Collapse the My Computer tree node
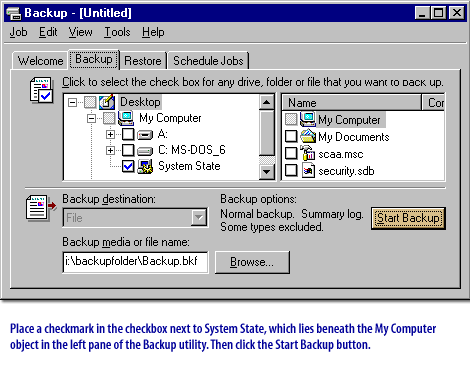The height and width of the screenshot is (385, 470). [91, 118]
